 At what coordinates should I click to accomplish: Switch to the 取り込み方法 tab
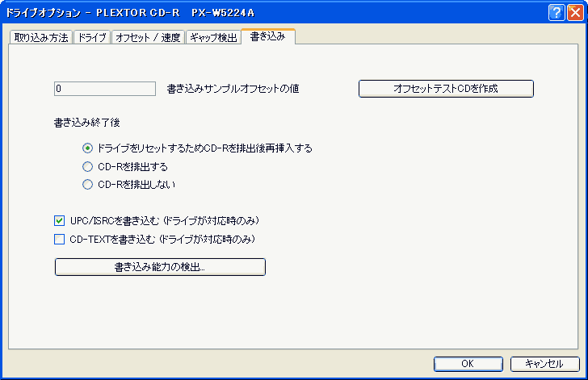click(41, 37)
